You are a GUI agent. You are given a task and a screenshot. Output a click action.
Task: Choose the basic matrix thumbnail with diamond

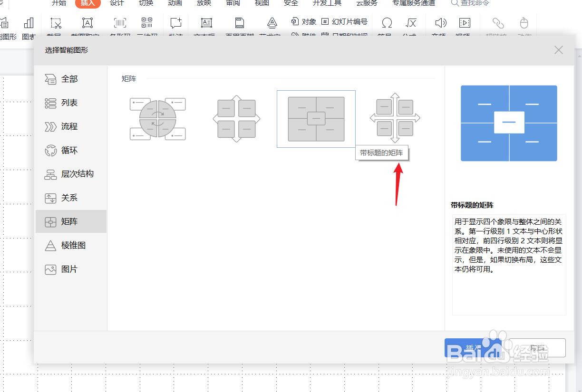point(236,119)
